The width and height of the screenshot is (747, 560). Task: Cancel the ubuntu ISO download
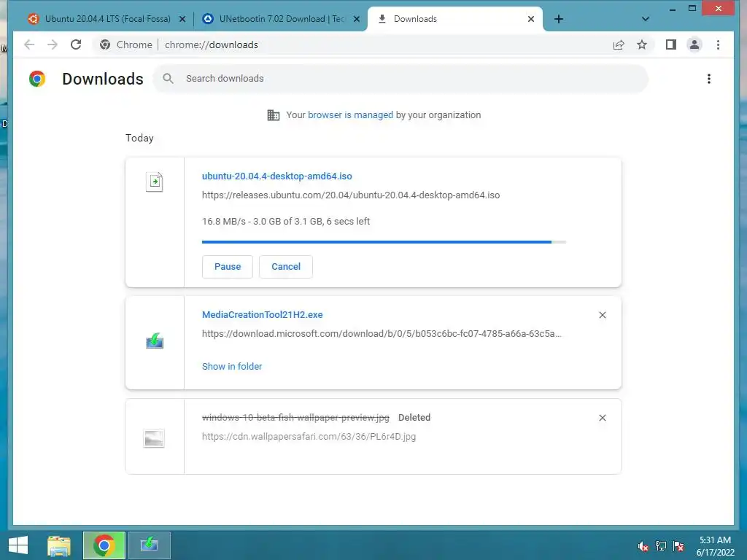(286, 267)
